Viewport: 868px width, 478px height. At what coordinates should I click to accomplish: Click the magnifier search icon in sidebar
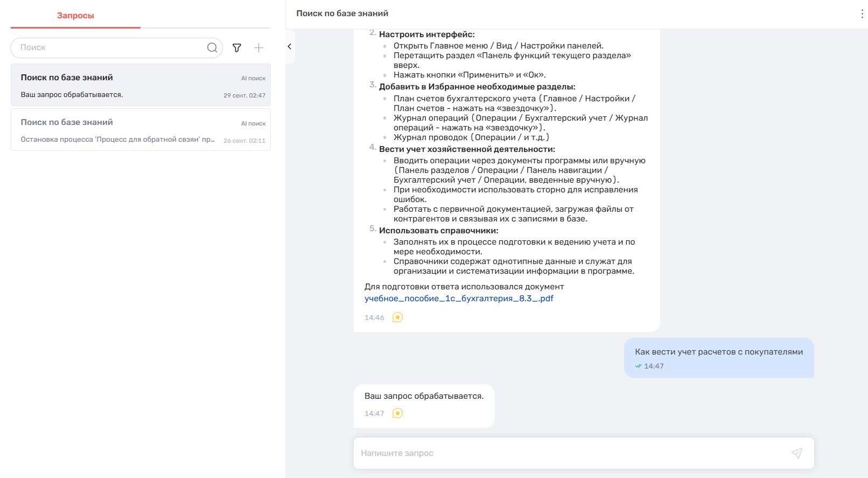pos(212,47)
